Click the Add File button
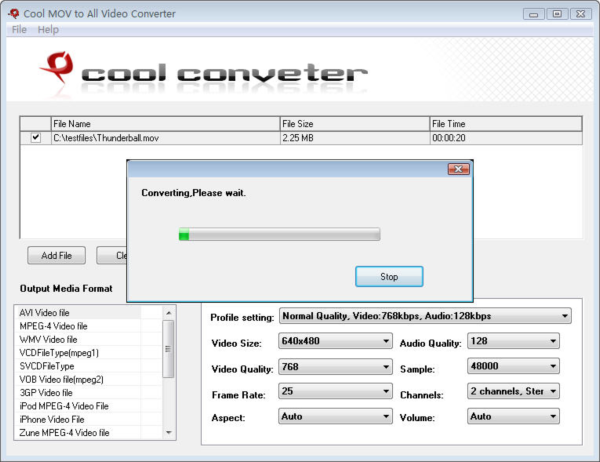 tap(56, 256)
